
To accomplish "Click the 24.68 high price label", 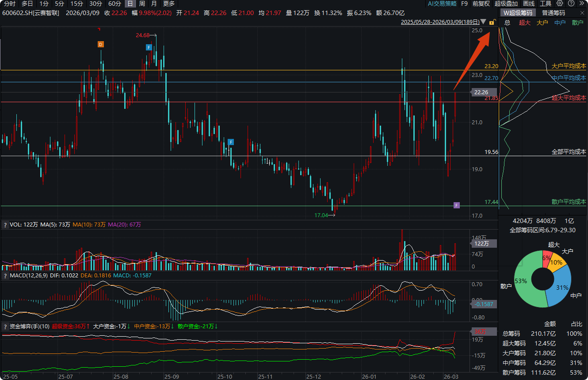I will click(x=143, y=35).
